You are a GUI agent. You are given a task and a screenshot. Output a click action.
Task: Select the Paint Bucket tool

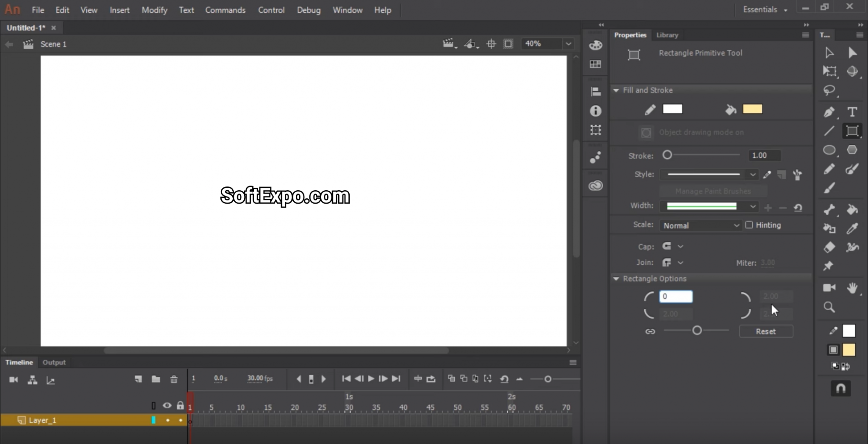[852, 209]
